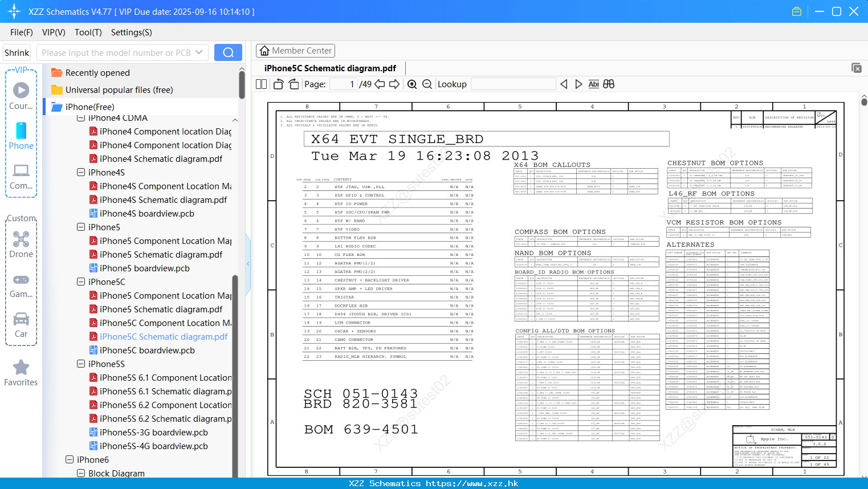Zoom in on the schematic
868x489 pixels.
coord(412,84)
